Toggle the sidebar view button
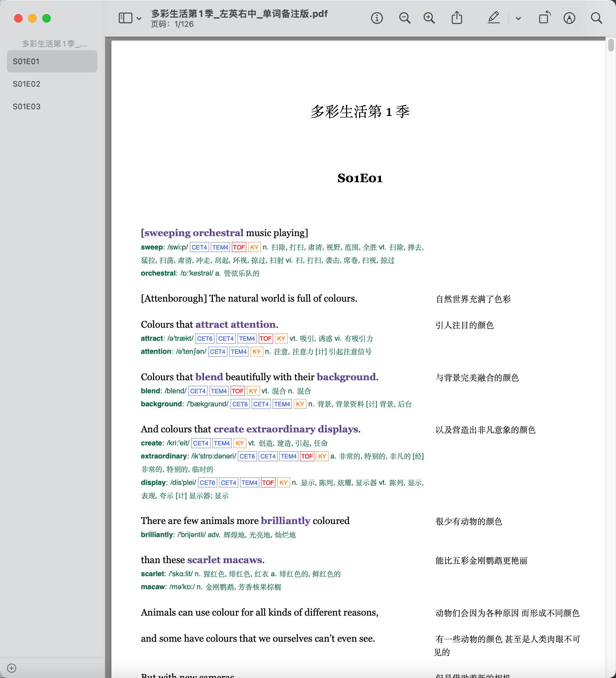Screen dimensions: 616x678 tap(125, 18)
